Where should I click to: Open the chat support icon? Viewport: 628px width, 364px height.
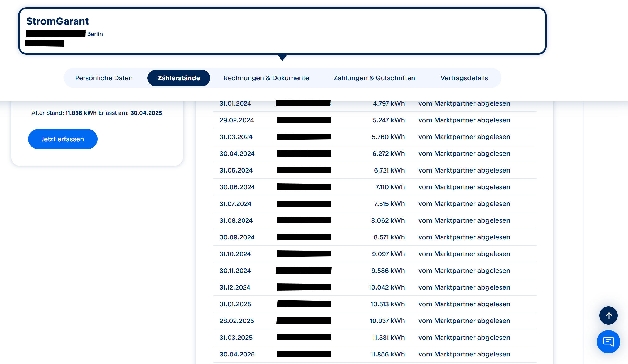click(x=608, y=341)
